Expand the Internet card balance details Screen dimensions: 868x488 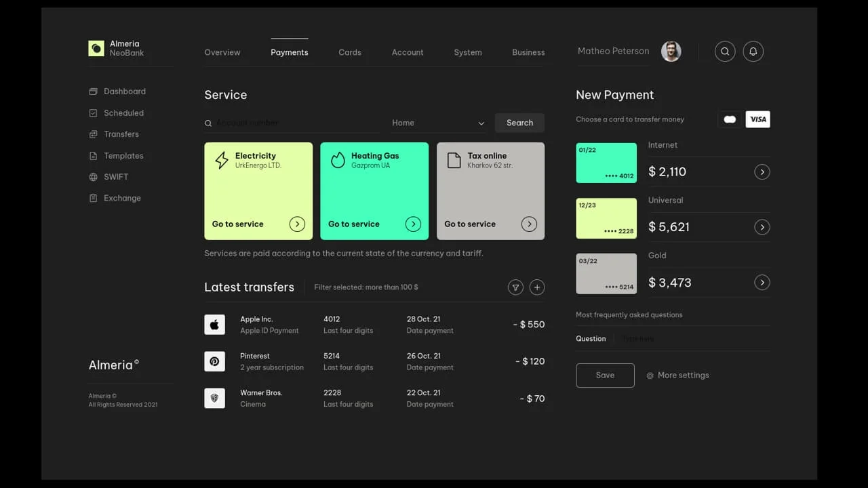point(762,171)
